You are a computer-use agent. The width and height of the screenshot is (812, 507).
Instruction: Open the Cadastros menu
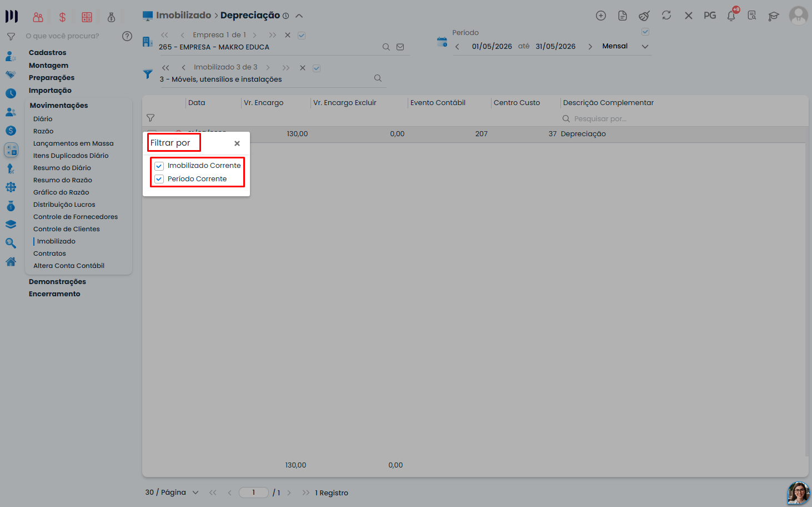pos(48,53)
